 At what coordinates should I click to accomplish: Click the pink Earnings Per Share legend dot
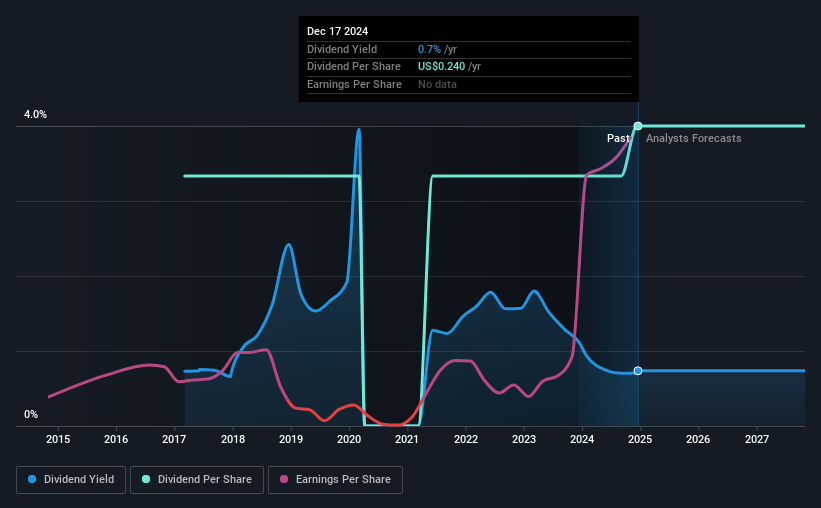click(284, 479)
